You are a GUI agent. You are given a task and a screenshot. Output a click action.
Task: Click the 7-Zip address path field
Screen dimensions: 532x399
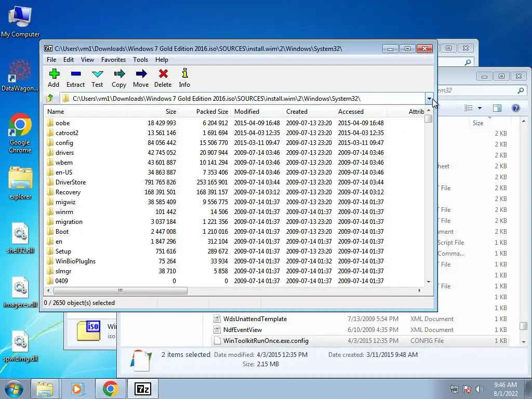tap(243, 99)
